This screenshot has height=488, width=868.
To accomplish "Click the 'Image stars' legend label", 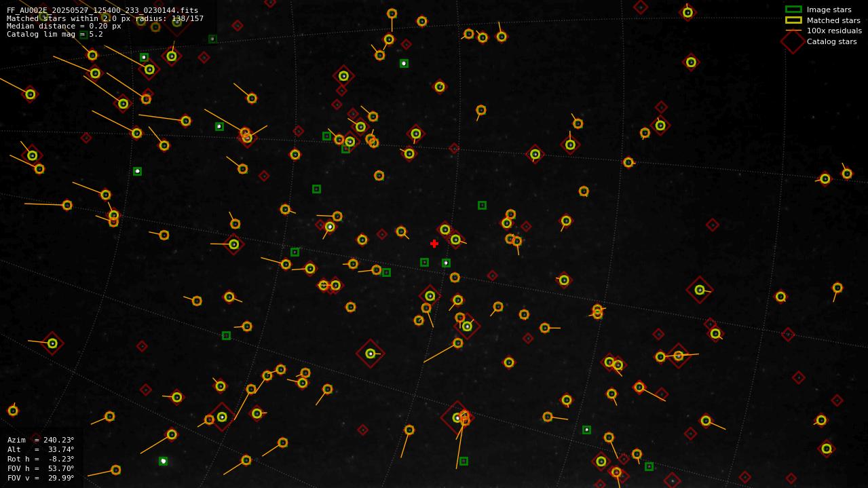I will click(x=829, y=10).
